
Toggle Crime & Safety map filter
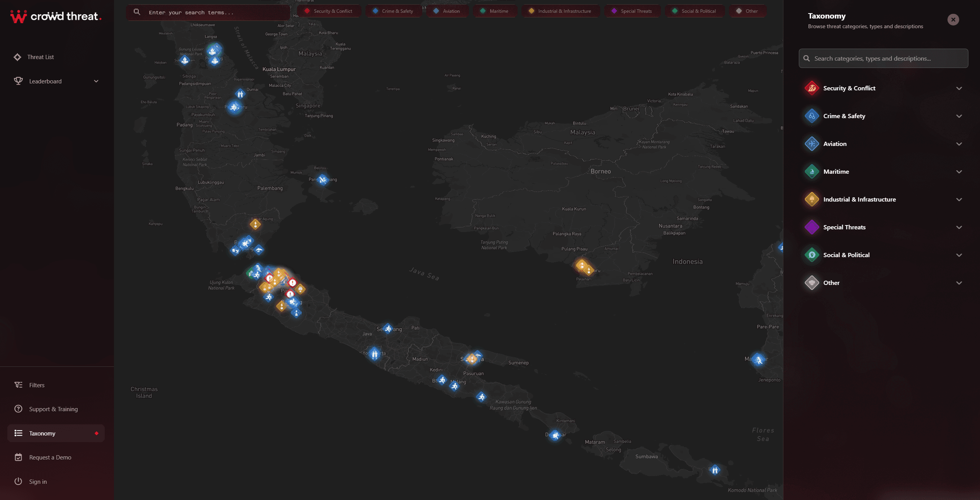click(x=394, y=11)
